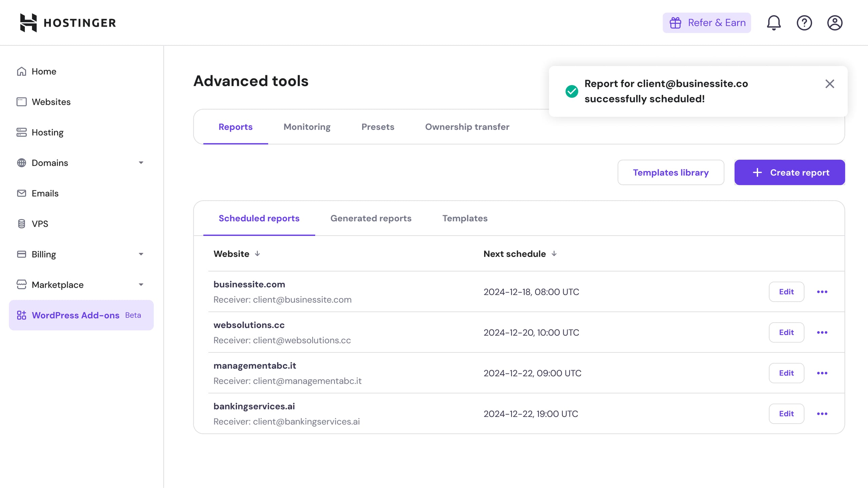Click the help question mark icon

[x=804, y=23]
